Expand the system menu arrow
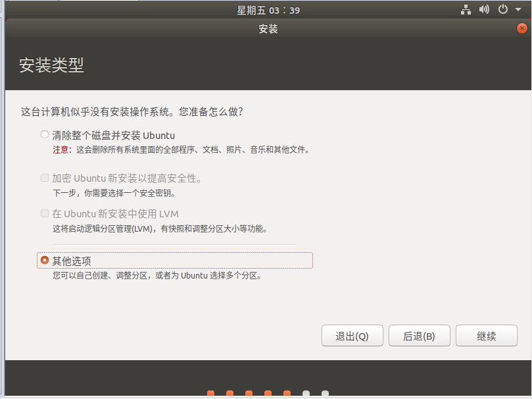 518,10
